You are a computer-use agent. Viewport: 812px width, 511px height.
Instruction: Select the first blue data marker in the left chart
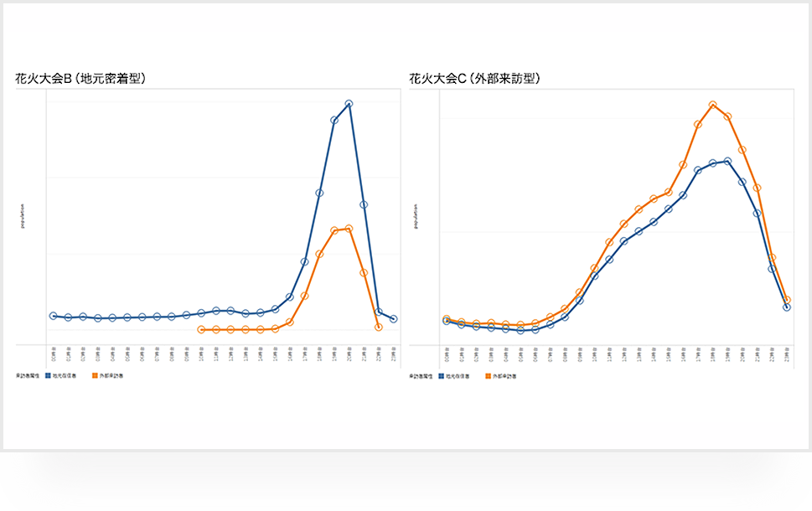pos(52,317)
